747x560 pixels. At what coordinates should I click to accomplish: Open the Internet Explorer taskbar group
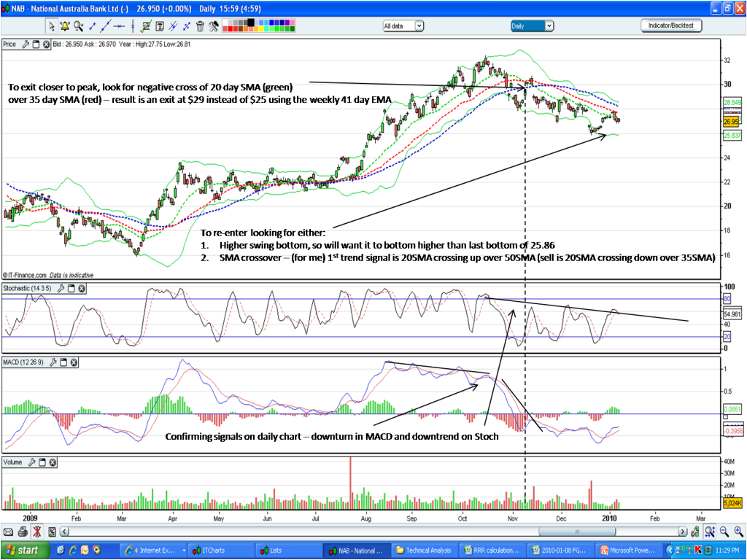[153, 551]
